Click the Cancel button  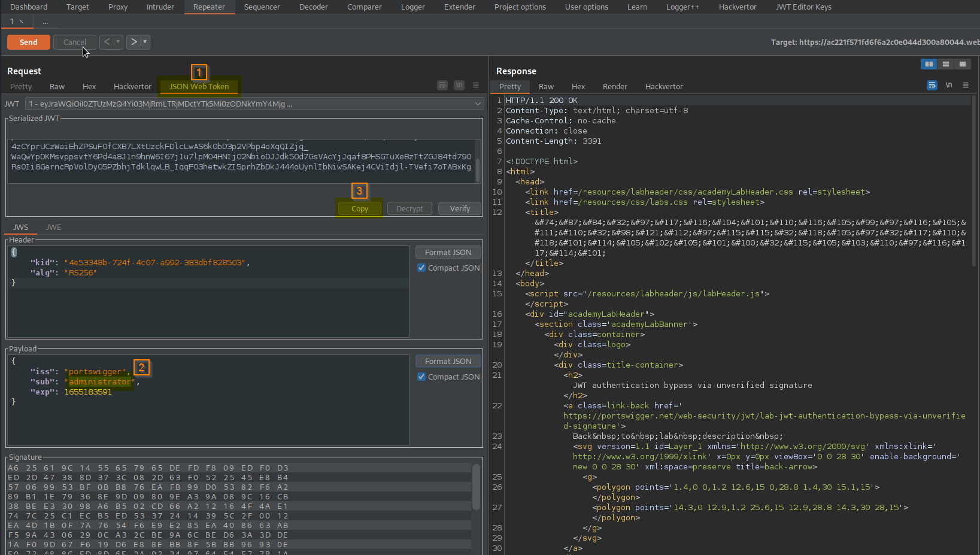pyautogui.click(x=75, y=42)
